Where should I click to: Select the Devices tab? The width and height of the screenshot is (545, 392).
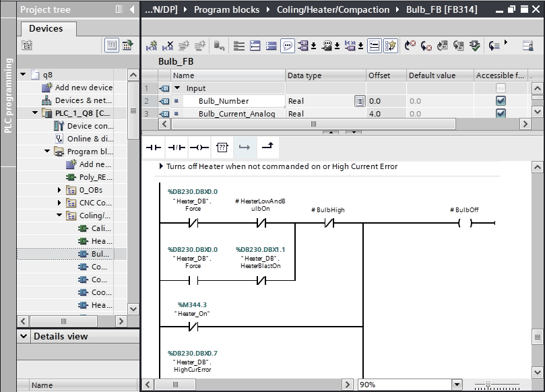[46, 29]
